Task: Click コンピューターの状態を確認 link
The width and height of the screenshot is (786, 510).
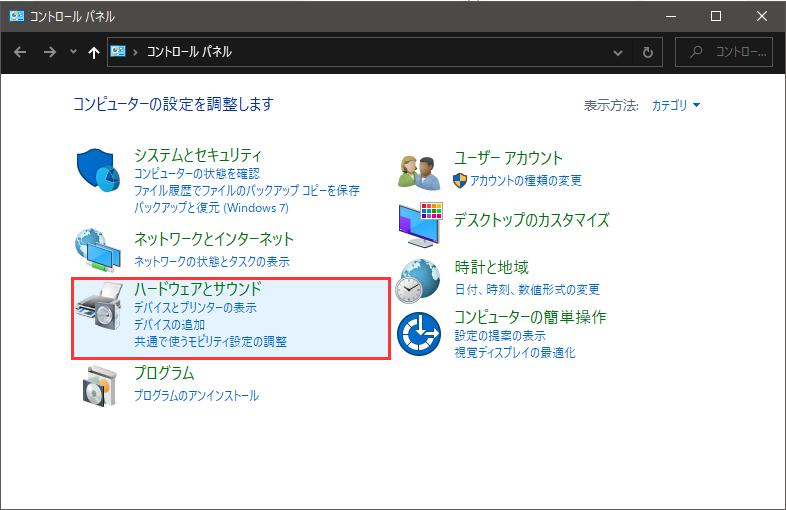Action: click(x=196, y=174)
